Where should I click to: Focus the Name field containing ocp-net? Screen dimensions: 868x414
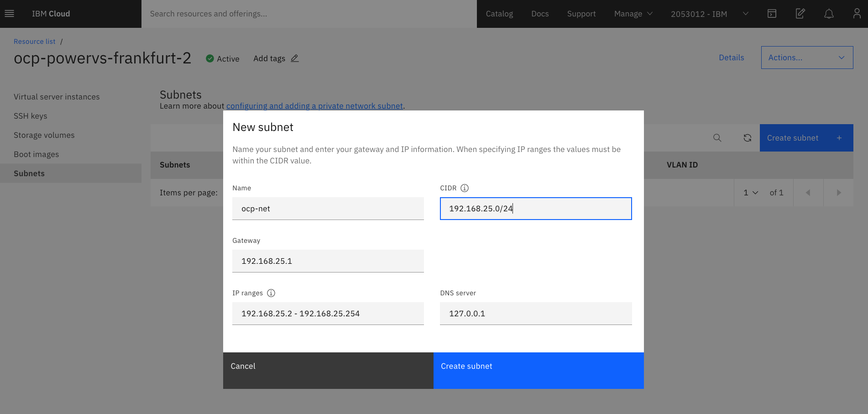[x=328, y=209]
